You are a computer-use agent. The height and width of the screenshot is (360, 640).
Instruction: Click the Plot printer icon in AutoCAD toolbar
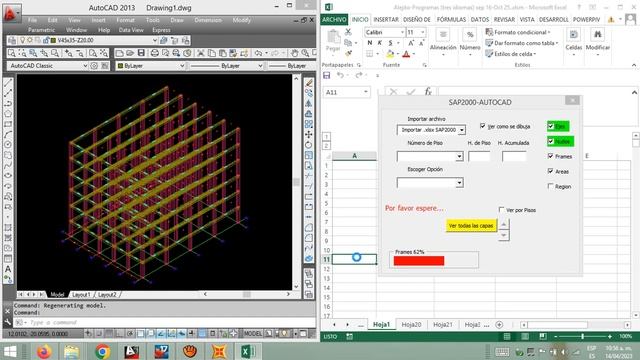(x=155, y=53)
